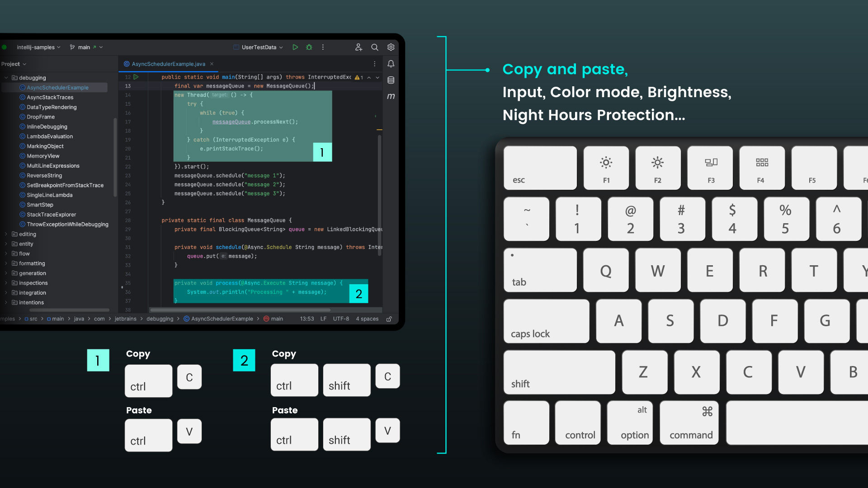Image resolution: width=868 pixels, height=488 pixels.
Task: Run the UserTestData configuration with the play icon
Action: point(295,47)
